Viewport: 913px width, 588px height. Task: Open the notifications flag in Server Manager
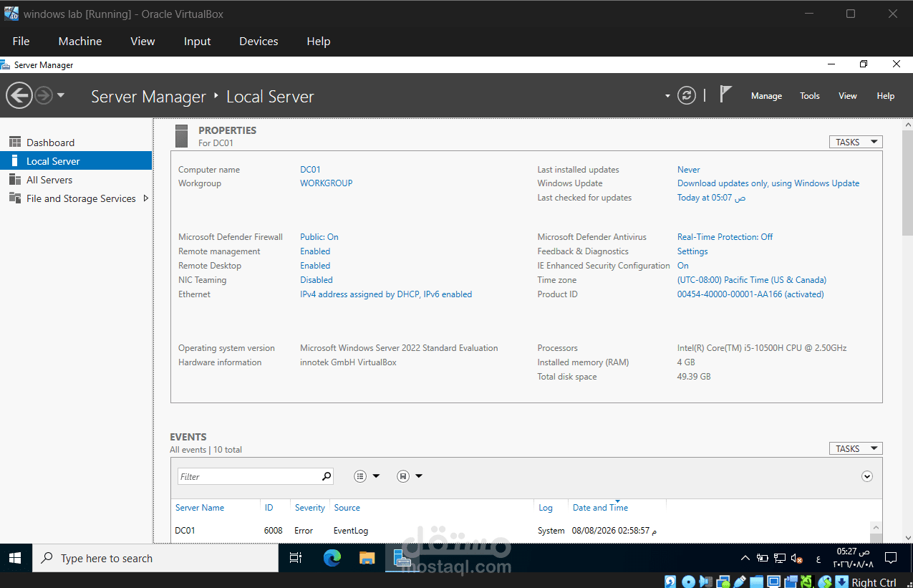[725, 94]
